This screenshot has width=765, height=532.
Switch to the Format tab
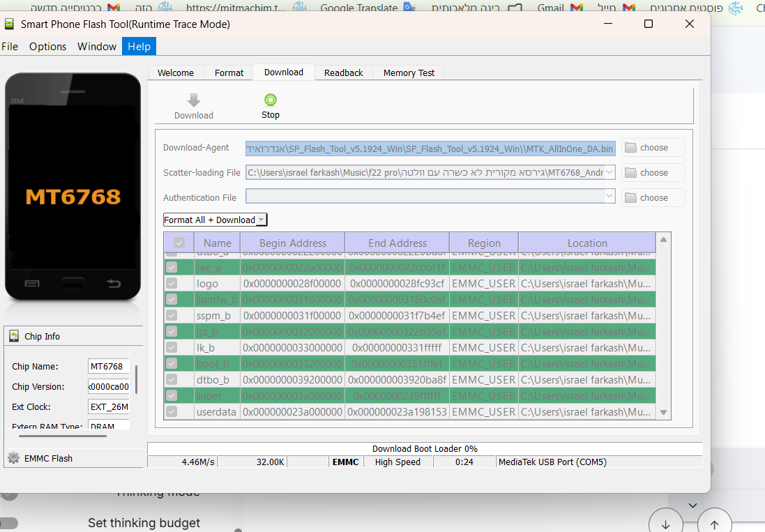[229, 73]
